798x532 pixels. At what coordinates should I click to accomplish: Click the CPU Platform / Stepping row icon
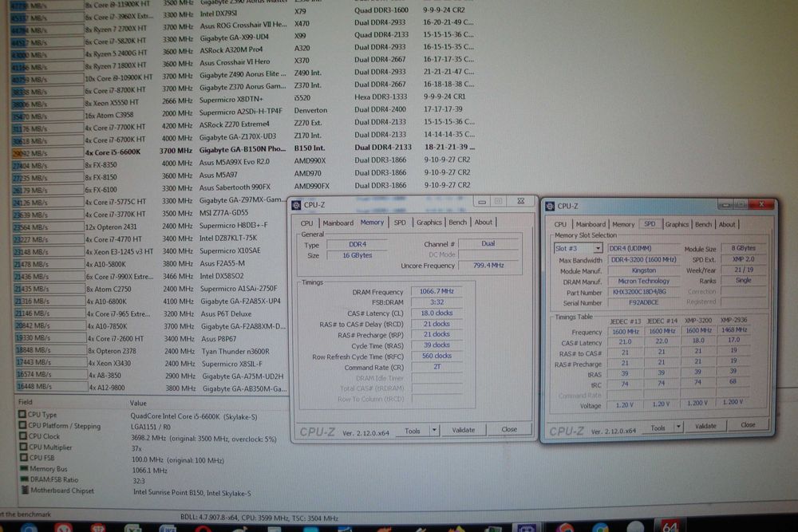click(22, 425)
